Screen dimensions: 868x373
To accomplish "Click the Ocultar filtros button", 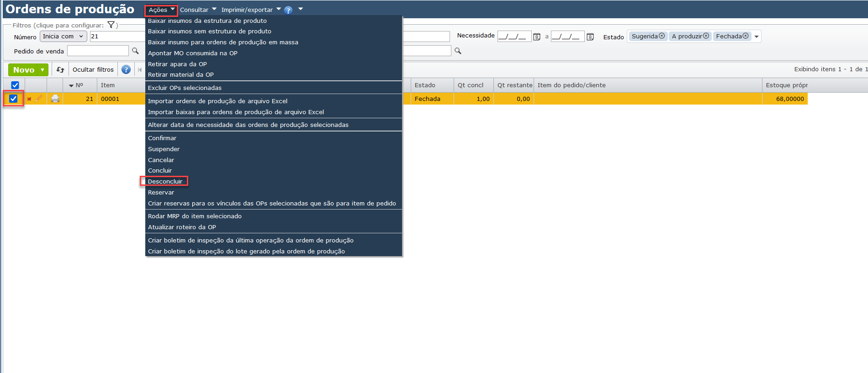I will [93, 69].
